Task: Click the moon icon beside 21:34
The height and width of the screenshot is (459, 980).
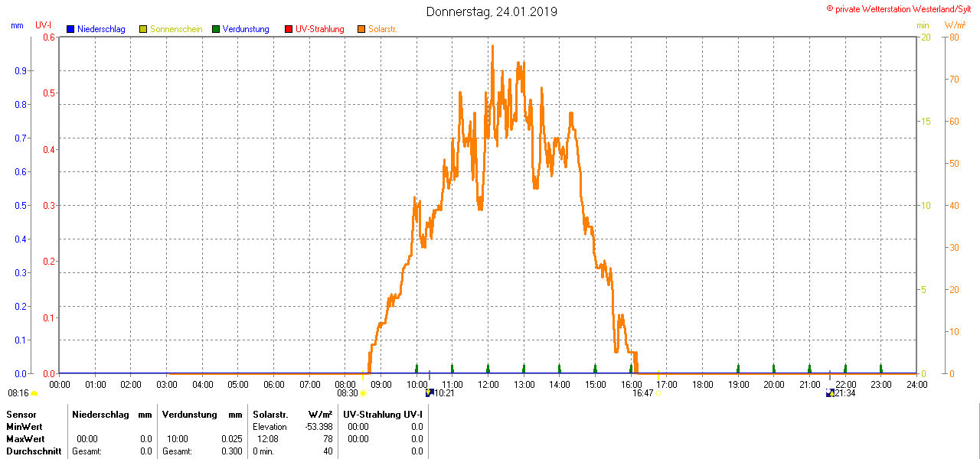Action: coord(830,392)
